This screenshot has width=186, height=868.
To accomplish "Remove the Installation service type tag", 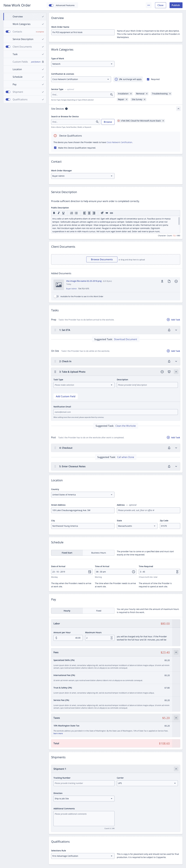I will [x=131, y=94].
